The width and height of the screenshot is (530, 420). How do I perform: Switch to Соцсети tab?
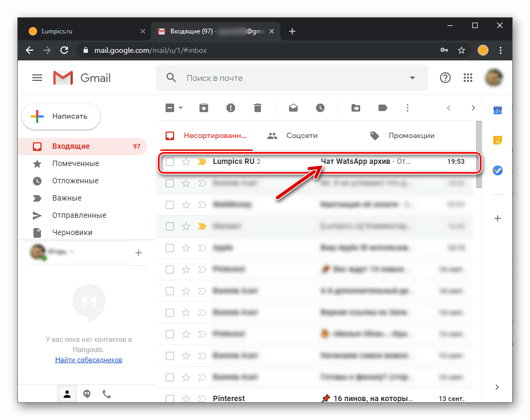pos(293,136)
